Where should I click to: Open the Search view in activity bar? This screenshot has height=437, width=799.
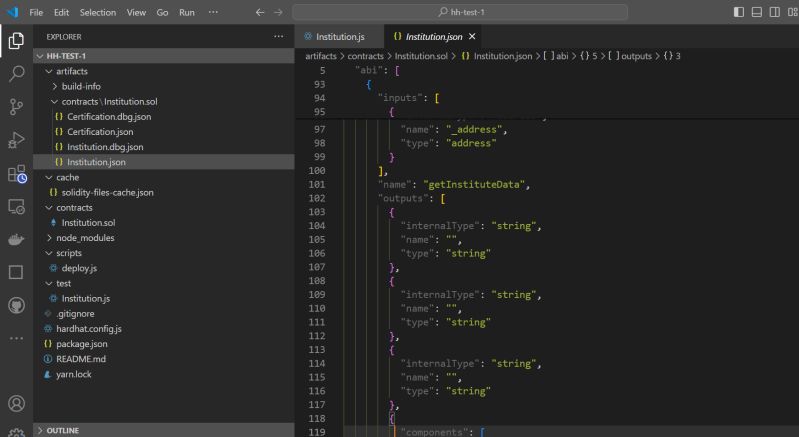tap(16, 74)
